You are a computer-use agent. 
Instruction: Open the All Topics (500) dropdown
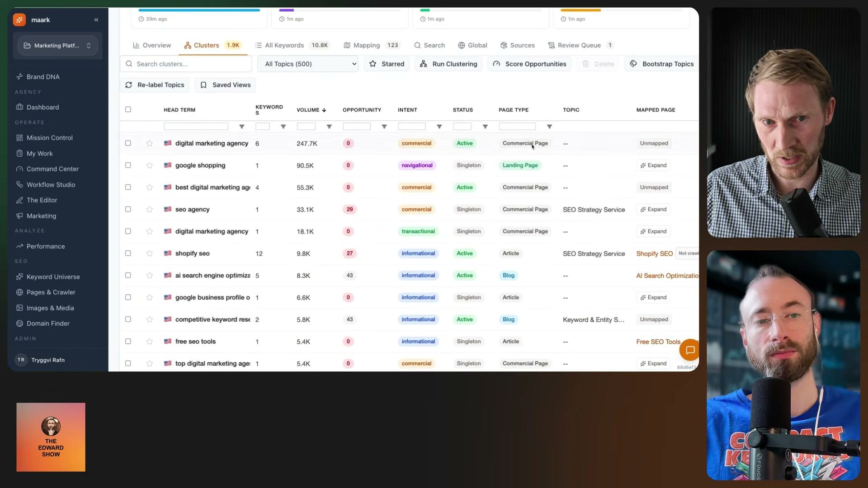pyautogui.click(x=308, y=64)
